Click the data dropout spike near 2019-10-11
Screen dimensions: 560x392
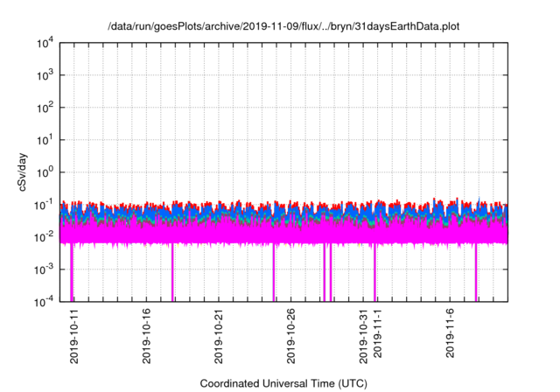[x=72, y=272]
